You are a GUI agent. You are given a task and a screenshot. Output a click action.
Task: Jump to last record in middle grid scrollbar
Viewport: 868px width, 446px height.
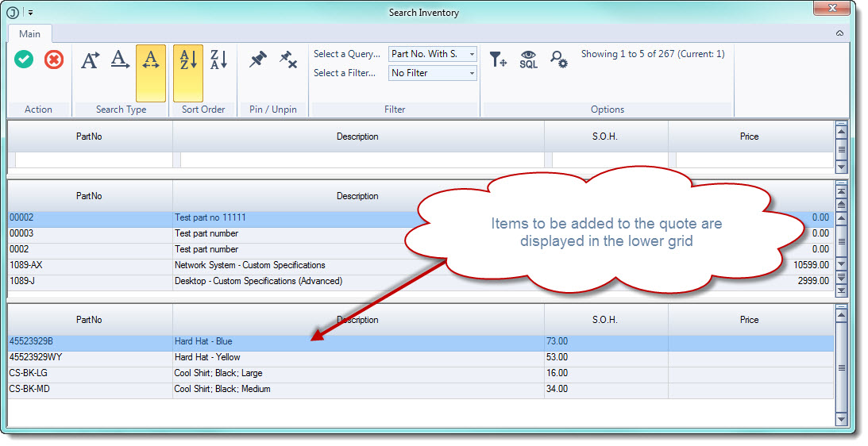pyautogui.click(x=842, y=290)
